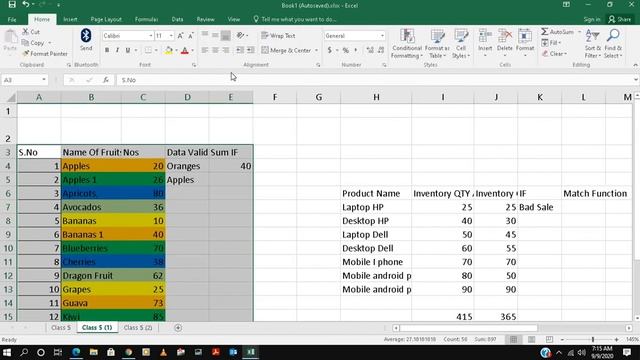Center-align cell text horizontally
The height and width of the screenshot is (360, 640).
(215, 50)
